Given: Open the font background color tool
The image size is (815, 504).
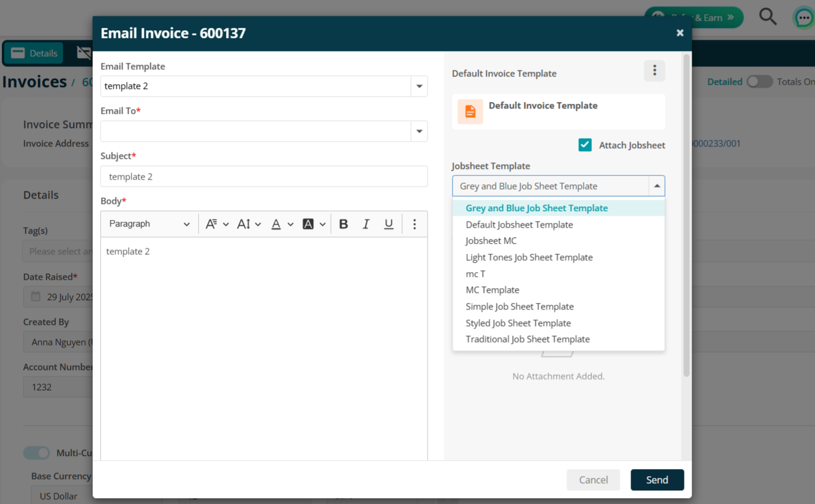Looking at the screenshot, I should (x=314, y=224).
